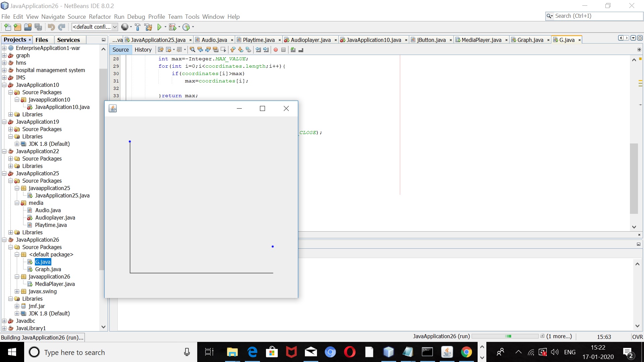Toggle a bookmark on the current line
Screen dimensions: 644x362
[x=248, y=50]
